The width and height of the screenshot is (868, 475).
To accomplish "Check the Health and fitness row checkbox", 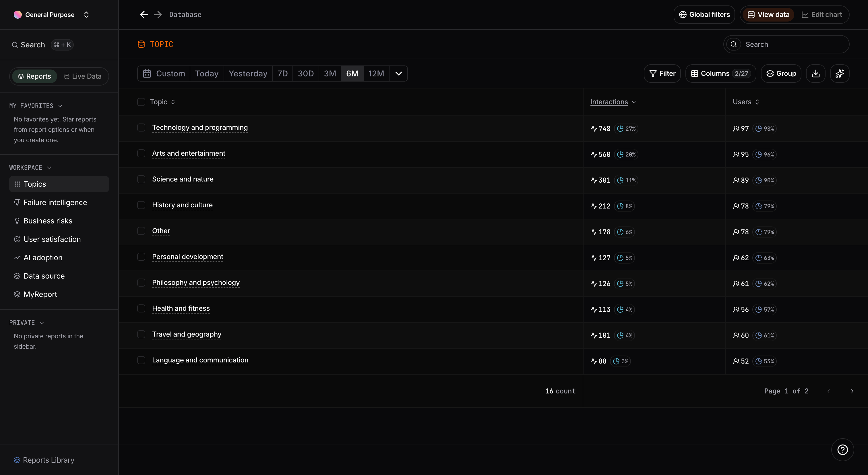I will pos(141,308).
